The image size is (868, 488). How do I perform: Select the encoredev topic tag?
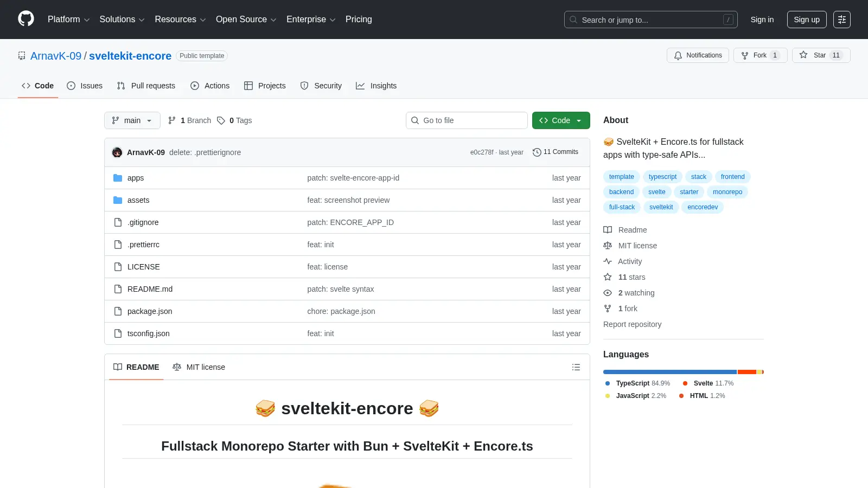[x=703, y=207]
